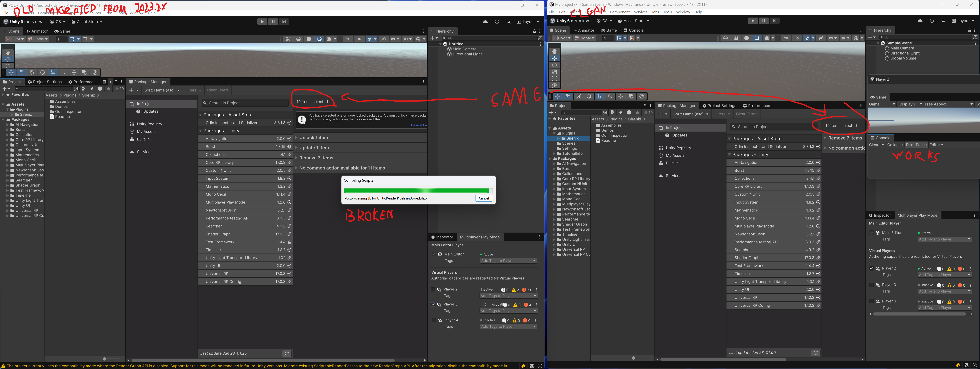Open the search icon in left top toolbar
The image size is (980, 369).
pyautogui.click(x=508, y=22)
